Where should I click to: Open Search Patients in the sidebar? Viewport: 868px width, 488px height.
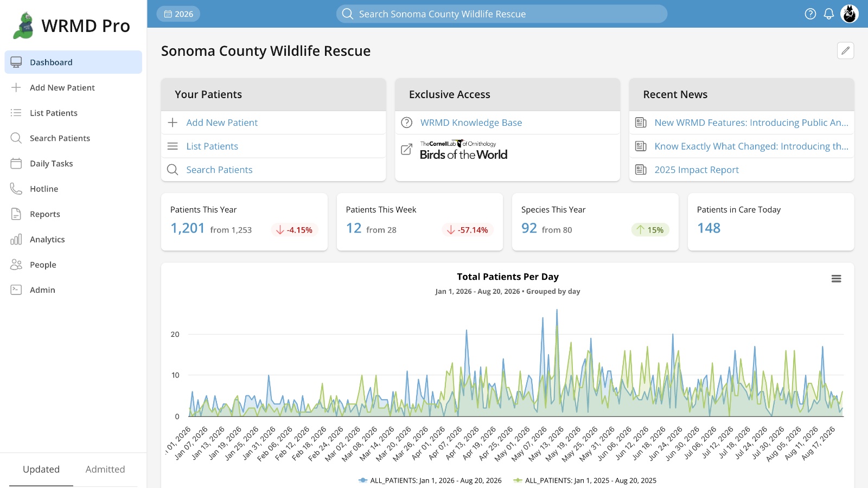point(73,138)
